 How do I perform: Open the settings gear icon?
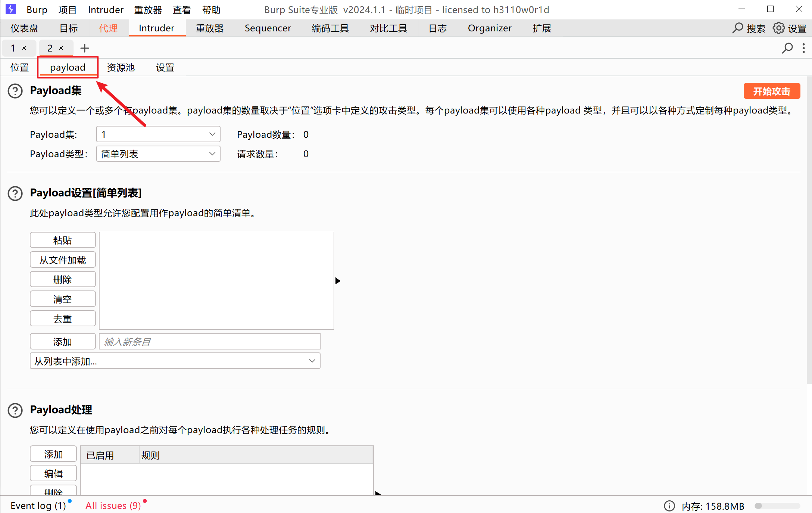point(779,28)
